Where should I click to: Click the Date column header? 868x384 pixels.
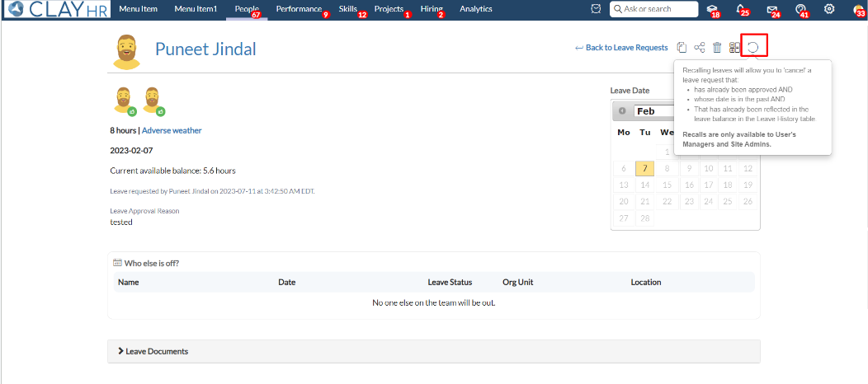[287, 283]
